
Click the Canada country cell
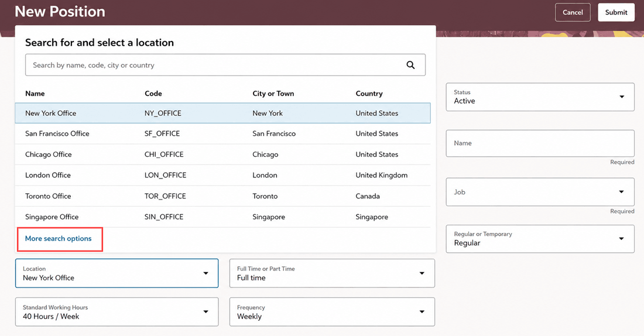point(368,196)
